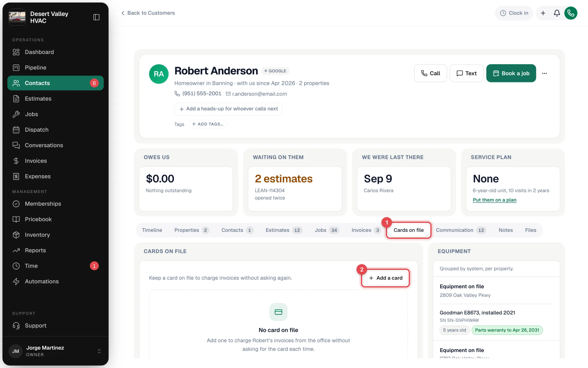The height and width of the screenshot is (368, 588).
Task: Click Add a card button
Action: (385, 278)
